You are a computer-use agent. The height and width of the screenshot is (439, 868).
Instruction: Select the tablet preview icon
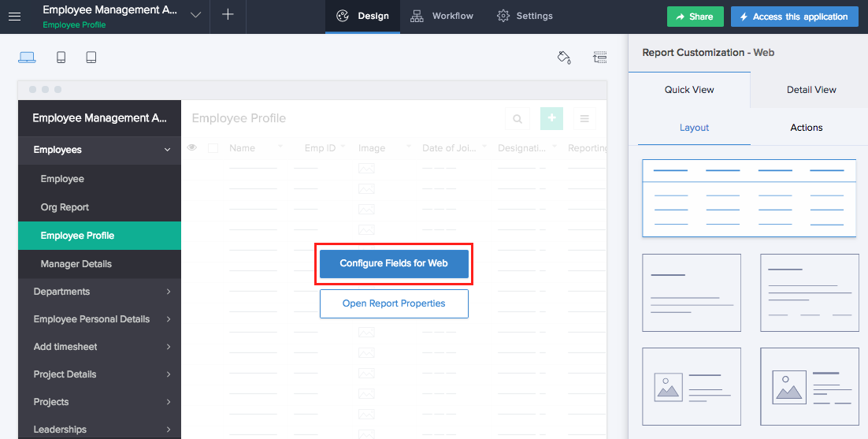[91, 57]
